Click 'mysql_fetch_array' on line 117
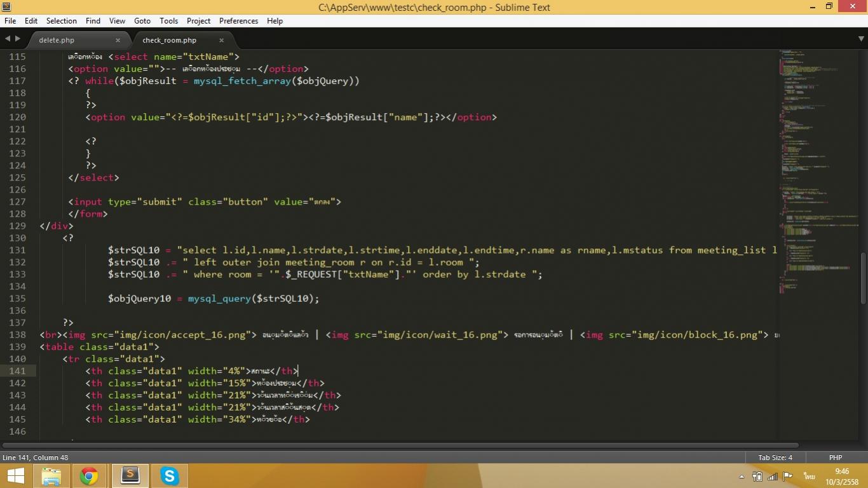Viewport: 868px width, 488px height. pyautogui.click(x=242, y=81)
